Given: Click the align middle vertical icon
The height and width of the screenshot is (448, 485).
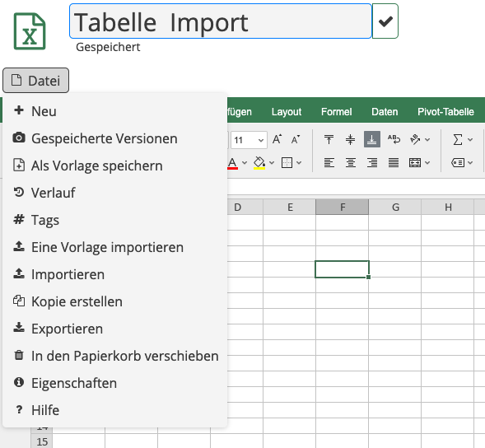Looking at the screenshot, I should (350, 139).
